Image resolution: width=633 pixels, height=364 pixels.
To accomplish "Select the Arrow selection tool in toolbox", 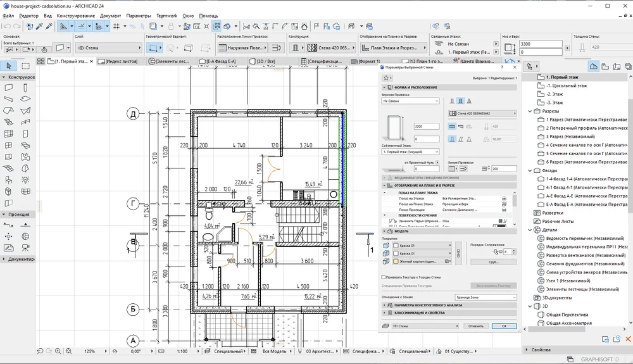I will (x=9, y=66).
